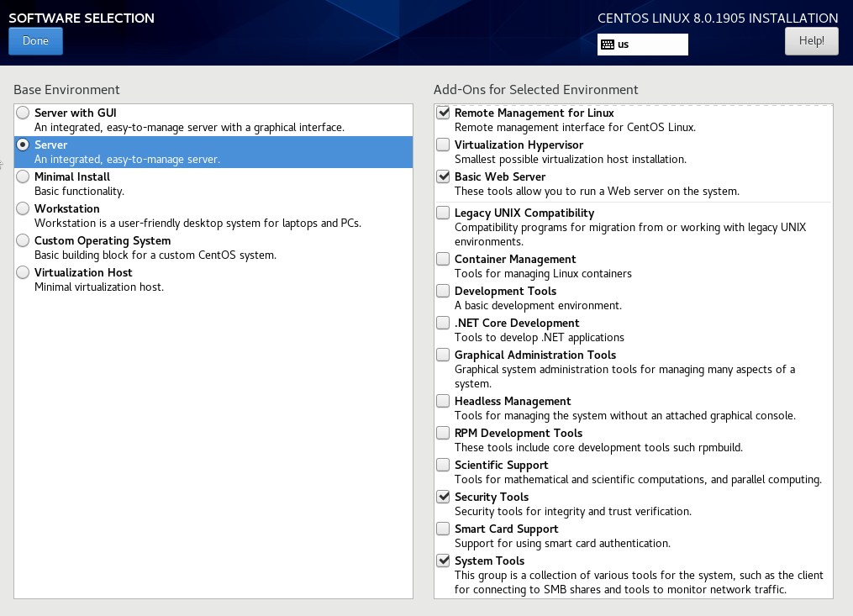Enable Graphical Administration Tools checkbox
The height and width of the screenshot is (616, 853).
click(444, 355)
